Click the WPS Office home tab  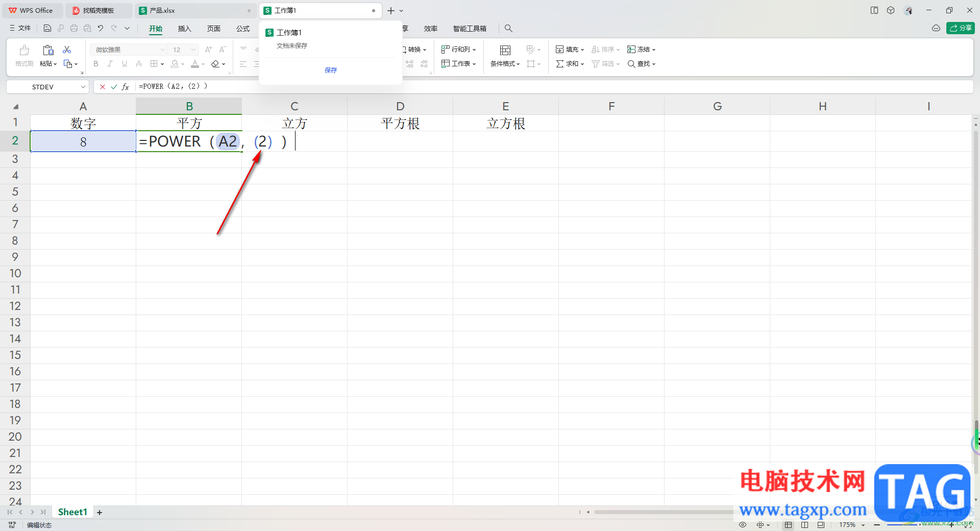click(32, 10)
